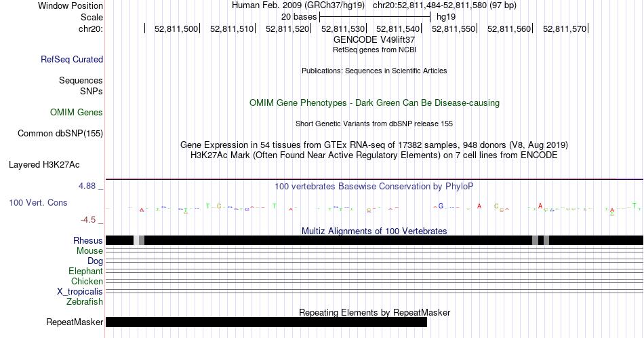Screen dimensions: 644x338
Task: Open the RepeatMasker track label
Action: [x=75, y=322]
